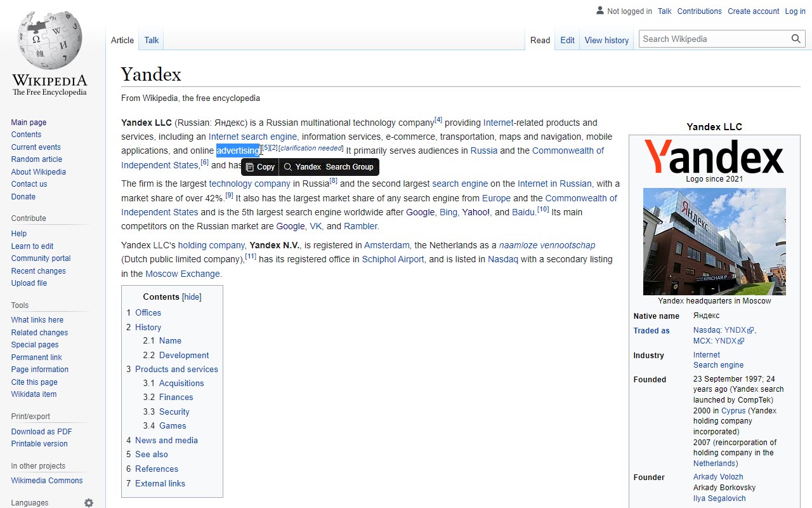
Task: Jump to News and media in contents
Action: (x=166, y=440)
